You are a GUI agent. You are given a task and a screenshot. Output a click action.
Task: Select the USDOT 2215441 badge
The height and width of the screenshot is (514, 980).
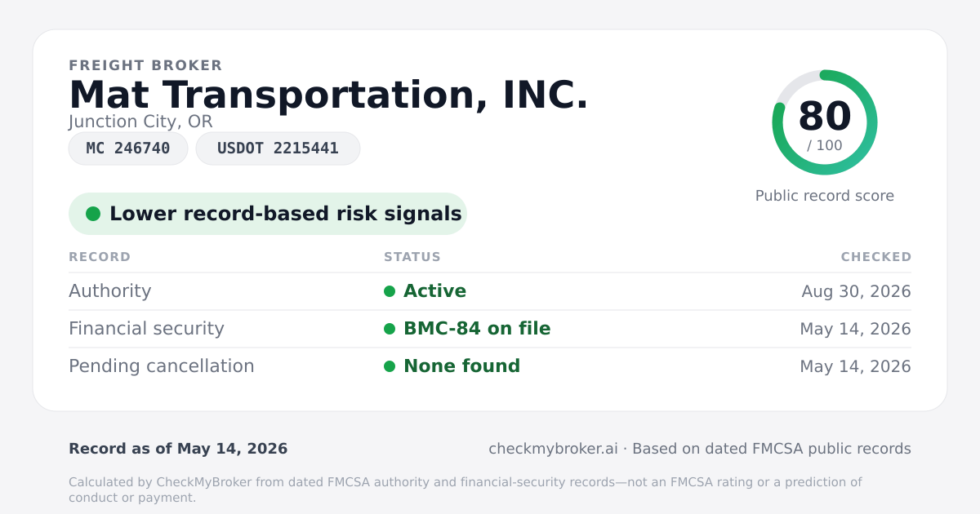point(278,148)
